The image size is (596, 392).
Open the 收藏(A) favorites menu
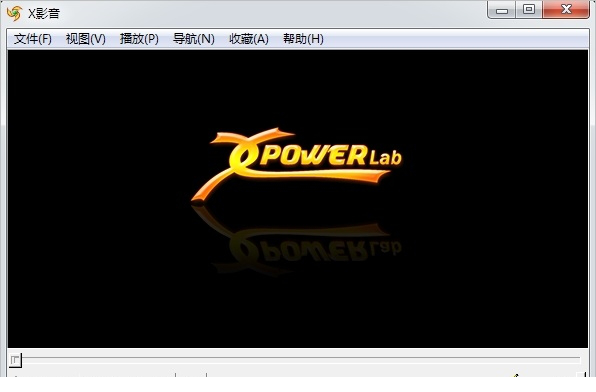pos(249,39)
